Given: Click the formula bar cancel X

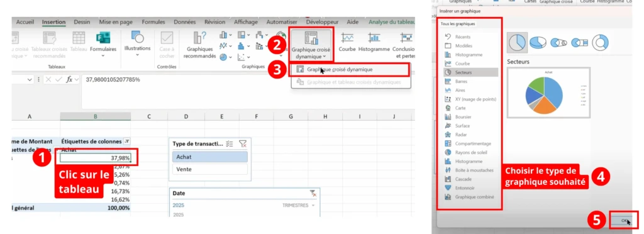Looking at the screenshot, I should click(x=48, y=80).
